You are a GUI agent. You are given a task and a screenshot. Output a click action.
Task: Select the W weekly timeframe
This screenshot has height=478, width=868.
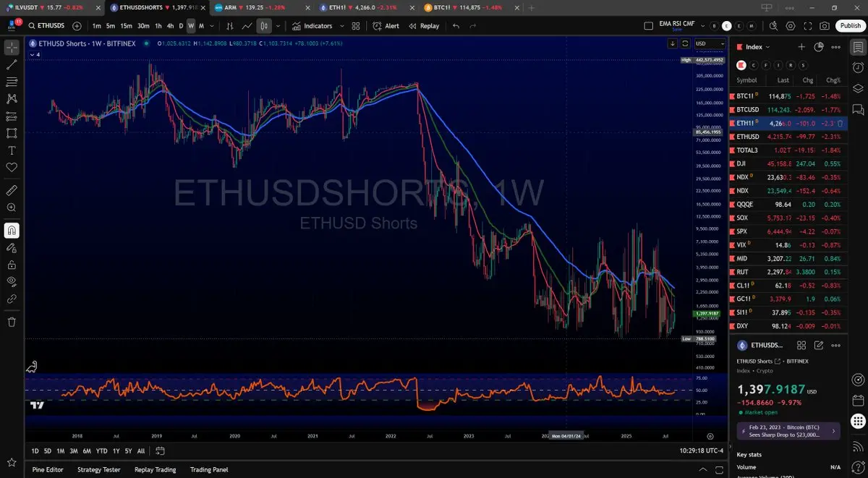coord(191,26)
